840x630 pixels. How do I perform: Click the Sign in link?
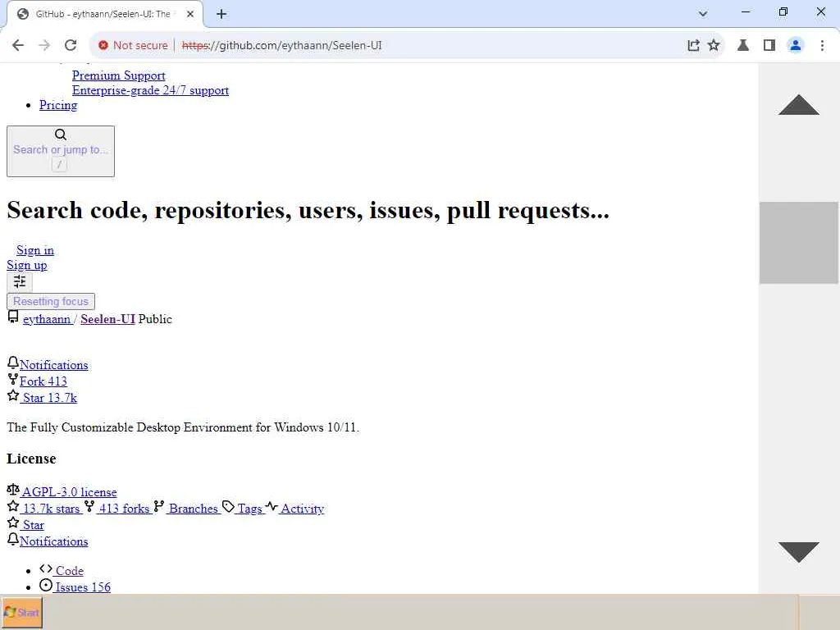(34, 250)
